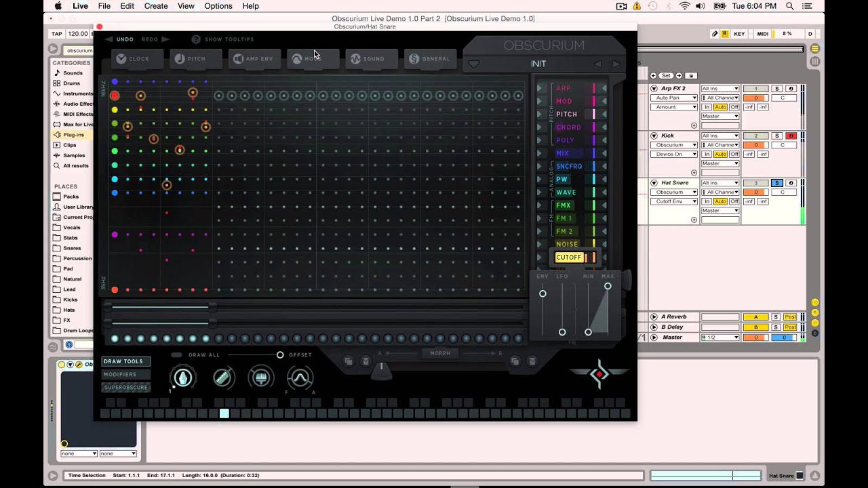Image resolution: width=868 pixels, height=488 pixels.
Task: Set Hat Snare monitor to Off
Action: point(733,201)
